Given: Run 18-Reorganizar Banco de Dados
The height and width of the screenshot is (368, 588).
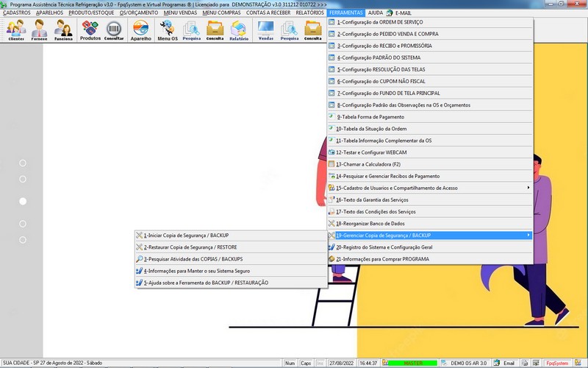Looking at the screenshot, I should [x=430, y=224].
